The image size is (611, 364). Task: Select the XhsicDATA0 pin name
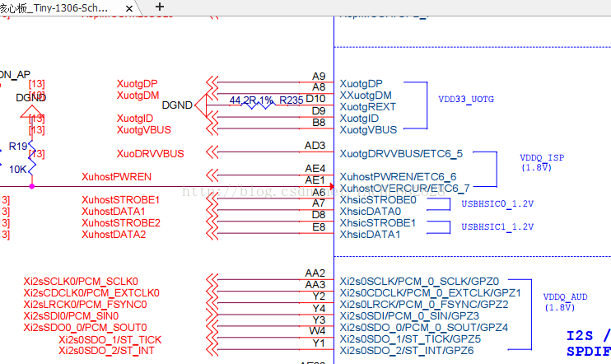point(371,212)
